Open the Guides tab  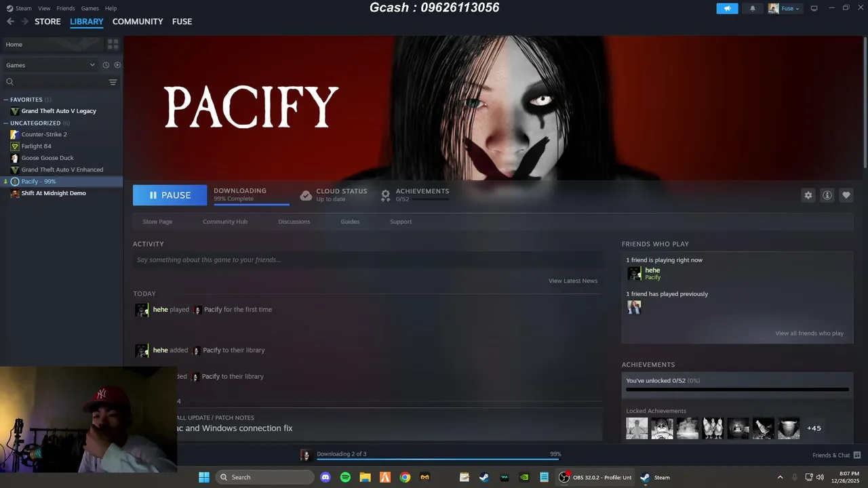coord(350,222)
